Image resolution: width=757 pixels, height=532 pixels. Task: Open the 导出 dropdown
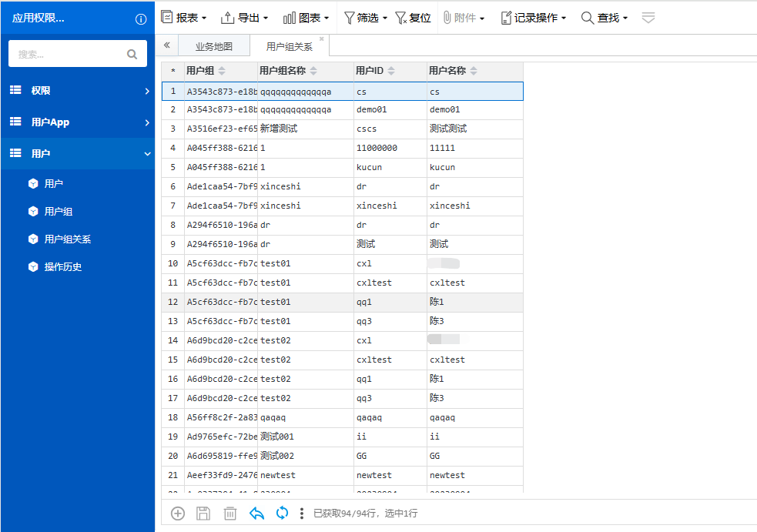[244, 18]
